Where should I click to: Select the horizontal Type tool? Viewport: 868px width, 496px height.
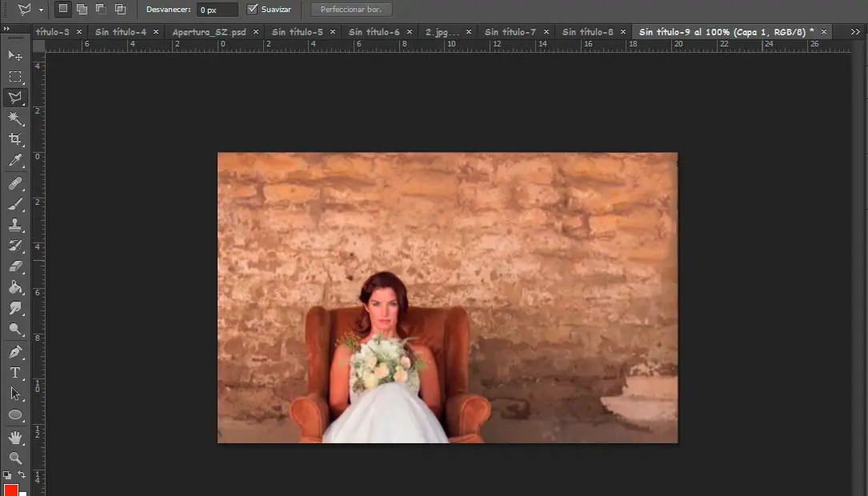[15, 373]
